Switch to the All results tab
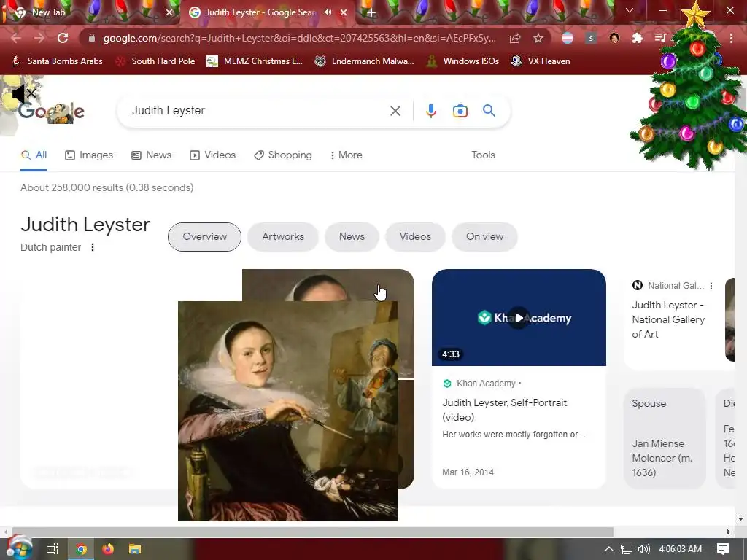 pos(34,155)
